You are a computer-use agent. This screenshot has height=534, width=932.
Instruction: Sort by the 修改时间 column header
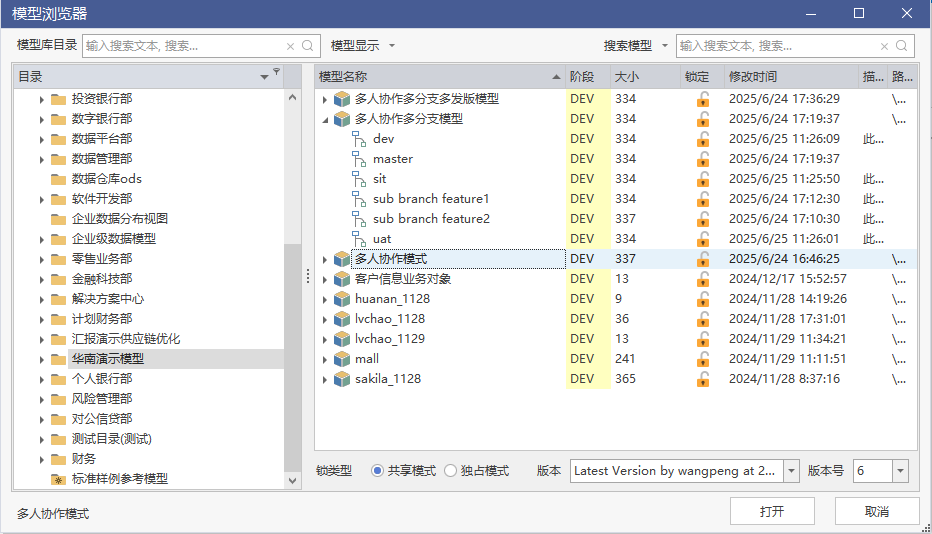[x=792, y=77]
